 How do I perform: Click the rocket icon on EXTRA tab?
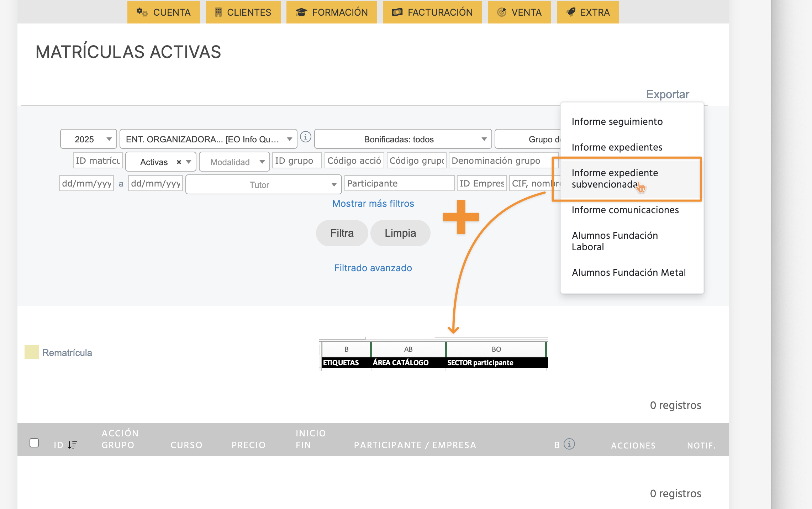(x=571, y=12)
